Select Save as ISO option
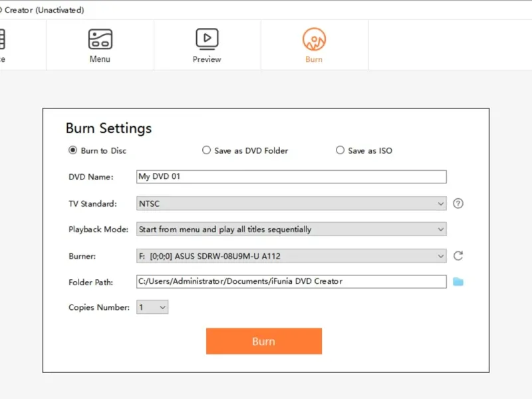Viewport: 532px width, 399px height. [x=340, y=150]
